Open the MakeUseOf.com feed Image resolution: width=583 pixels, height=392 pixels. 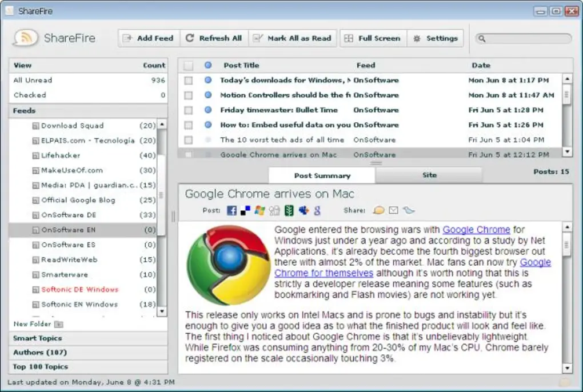coord(83,170)
